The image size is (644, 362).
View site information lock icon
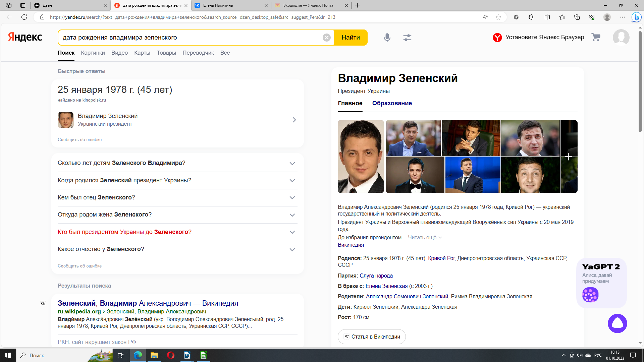(x=42, y=17)
